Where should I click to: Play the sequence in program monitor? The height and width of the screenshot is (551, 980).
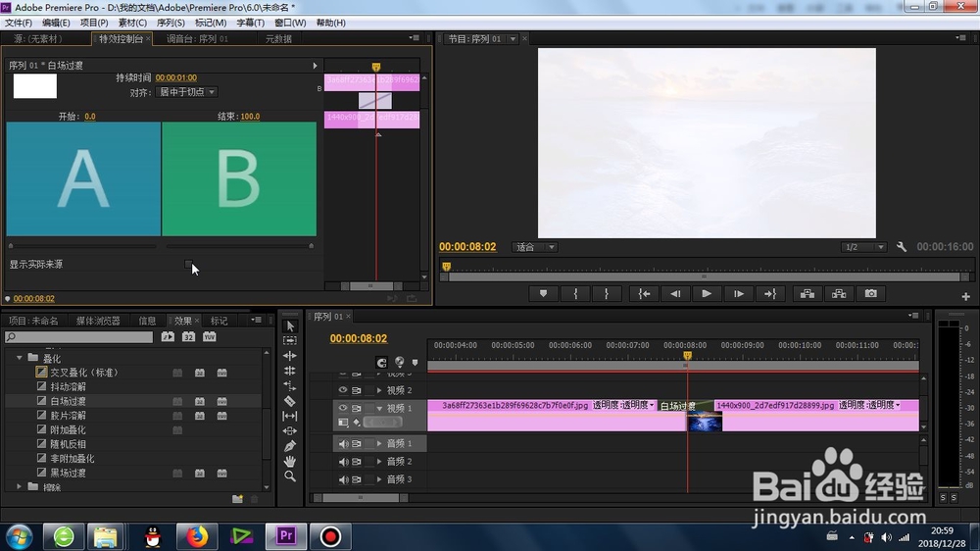coord(707,294)
